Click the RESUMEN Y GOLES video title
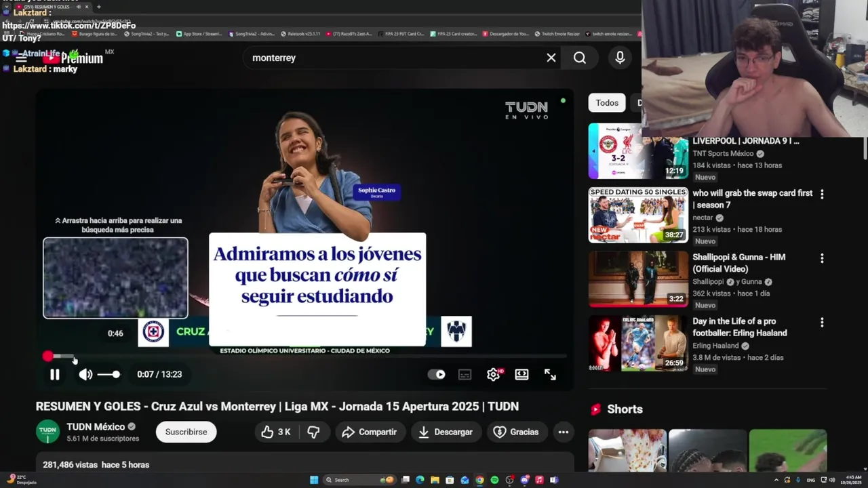This screenshot has height=488, width=868. (277, 406)
